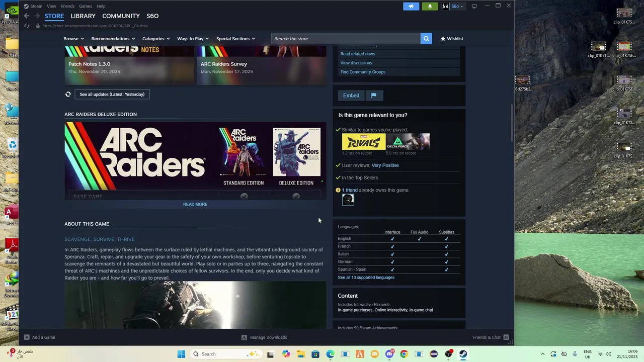Open File Explorer from the taskbar
644x362 pixels.
pyautogui.click(x=300, y=354)
